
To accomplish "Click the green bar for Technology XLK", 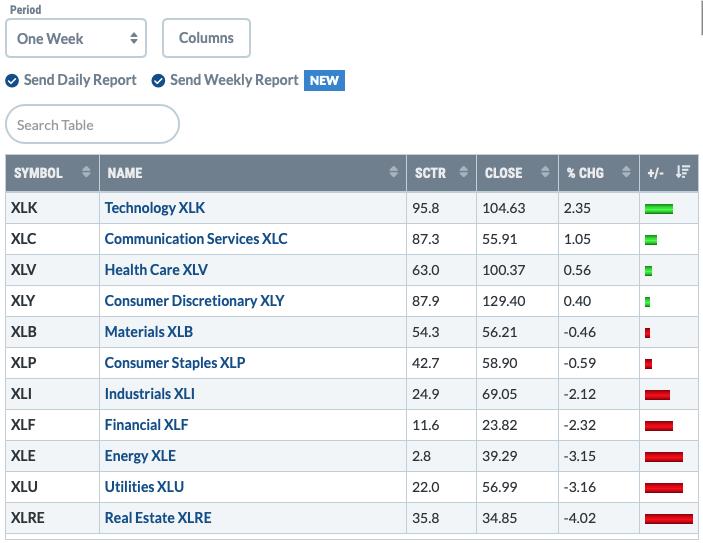I will coord(659,209).
